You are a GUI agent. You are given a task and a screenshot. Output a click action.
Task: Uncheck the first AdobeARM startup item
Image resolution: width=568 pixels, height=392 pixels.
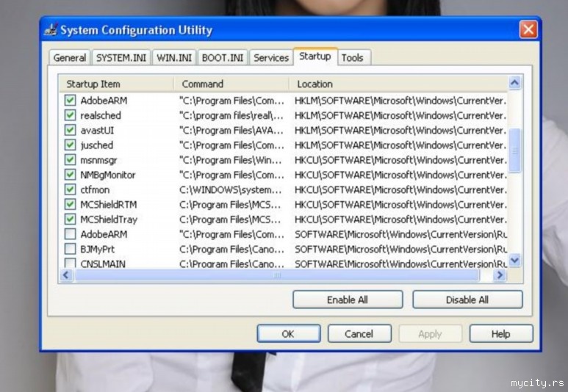70,101
